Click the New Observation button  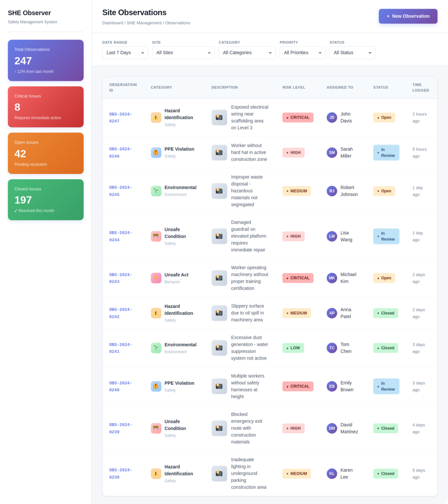click(408, 16)
